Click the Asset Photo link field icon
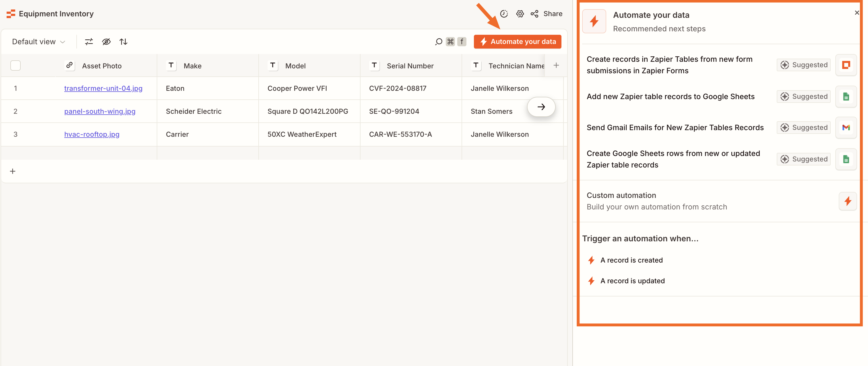This screenshot has height=366, width=868. [x=69, y=66]
